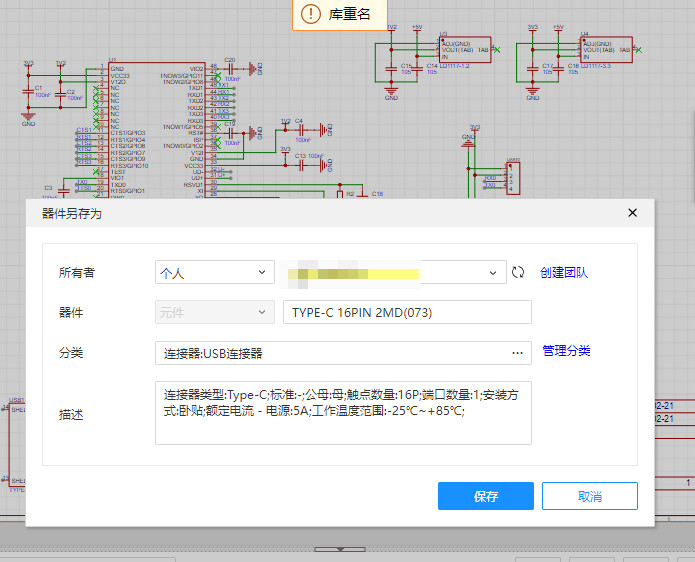Click the USB3 header component symbol
695x562 pixels.
513,176
